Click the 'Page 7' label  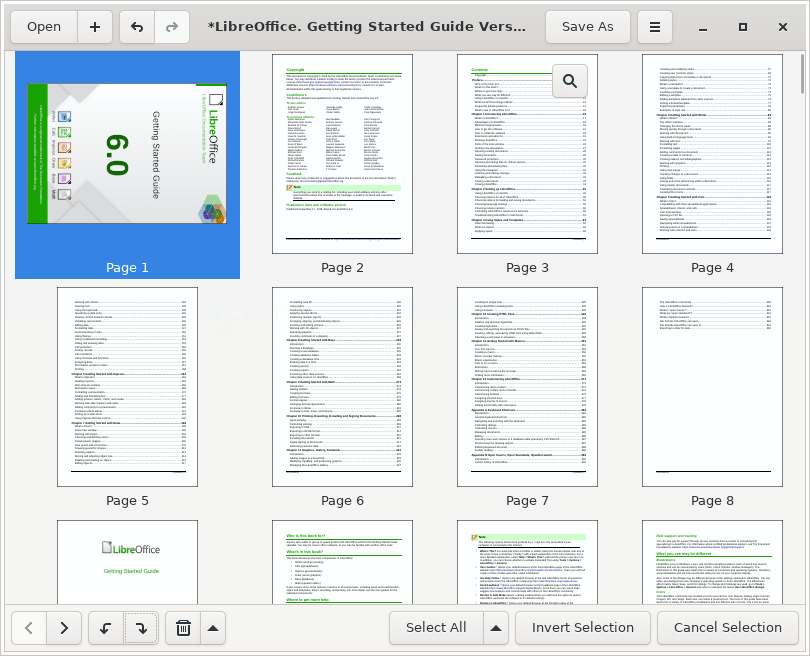527,501
